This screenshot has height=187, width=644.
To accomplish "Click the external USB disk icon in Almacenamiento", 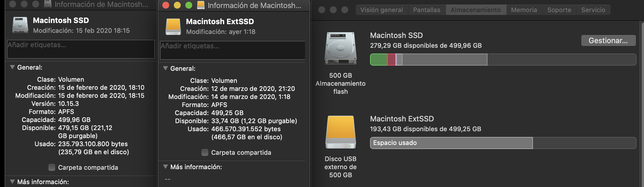I will pos(340,132).
